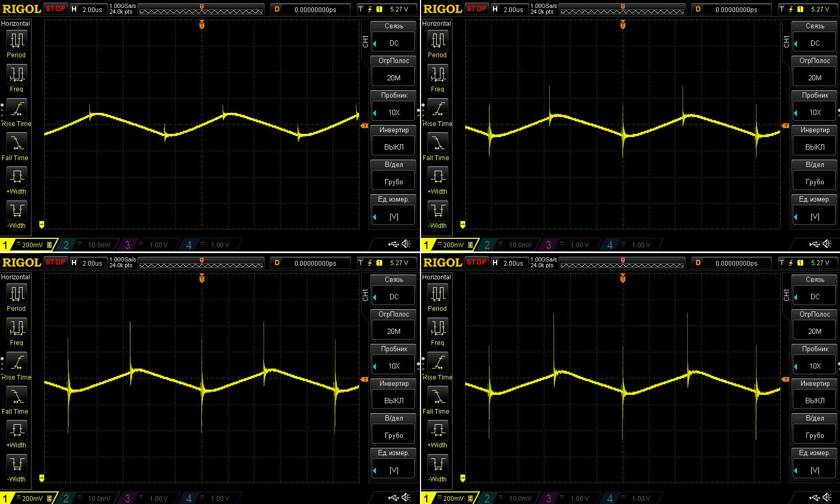Select -Width measurement icon in top-right scope
Image resolution: width=840 pixels, height=504 pixels.
pyautogui.click(x=438, y=211)
